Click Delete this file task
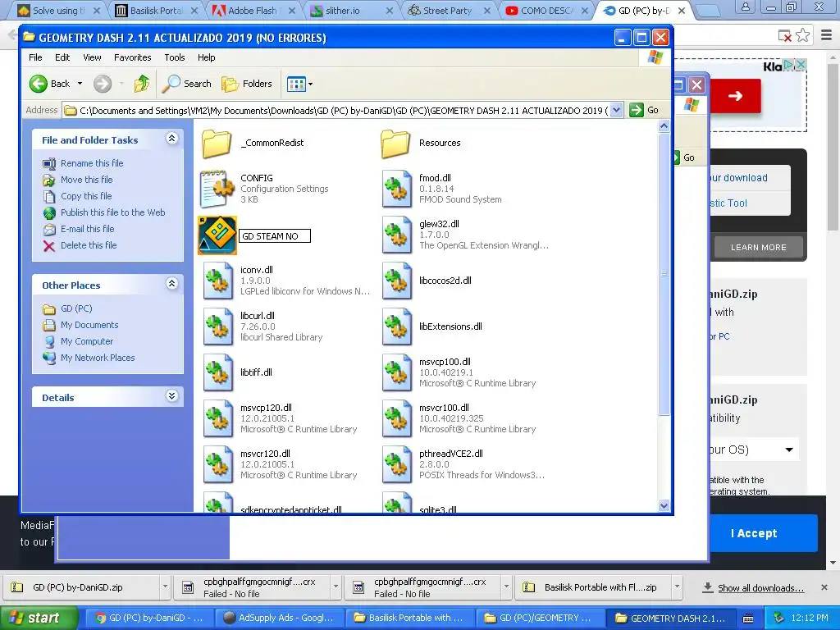840x630 pixels. [89, 245]
